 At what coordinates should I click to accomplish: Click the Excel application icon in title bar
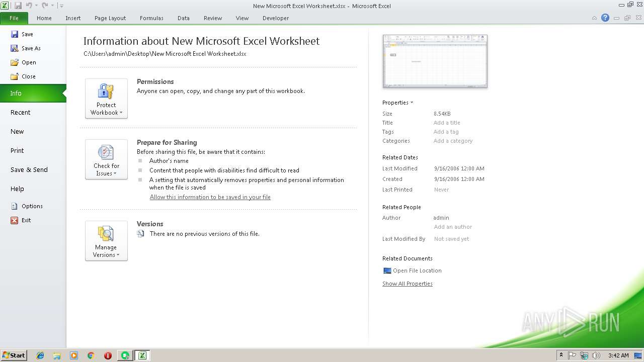[x=6, y=6]
